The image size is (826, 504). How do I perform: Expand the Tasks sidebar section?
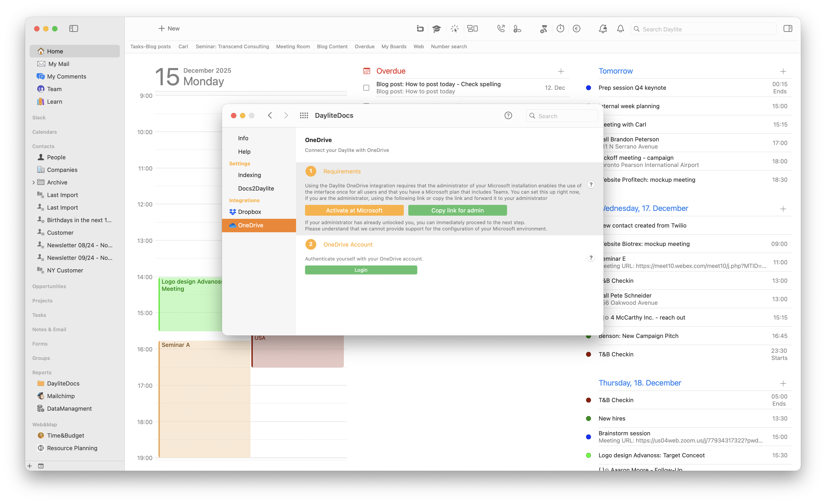point(39,315)
